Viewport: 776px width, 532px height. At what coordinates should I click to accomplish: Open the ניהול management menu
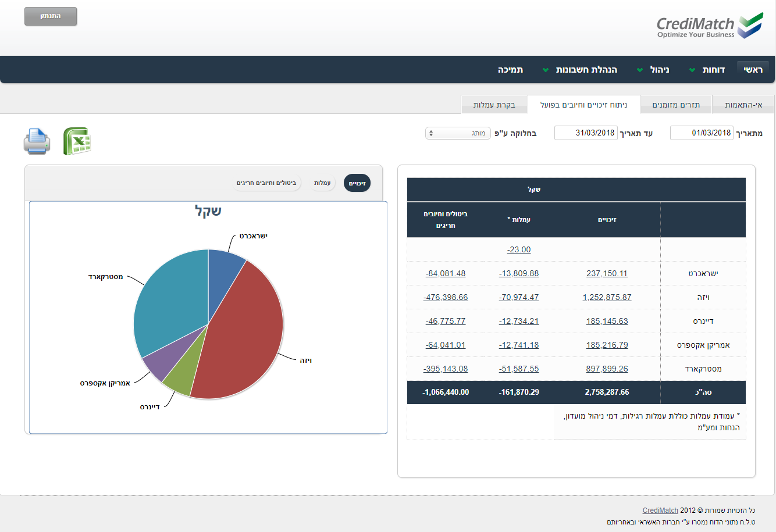click(x=660, y=70)
